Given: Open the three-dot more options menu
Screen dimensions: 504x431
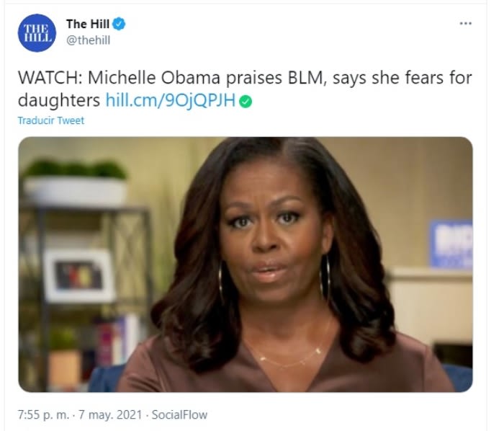Looking at the screenshot, I should 465,23.
